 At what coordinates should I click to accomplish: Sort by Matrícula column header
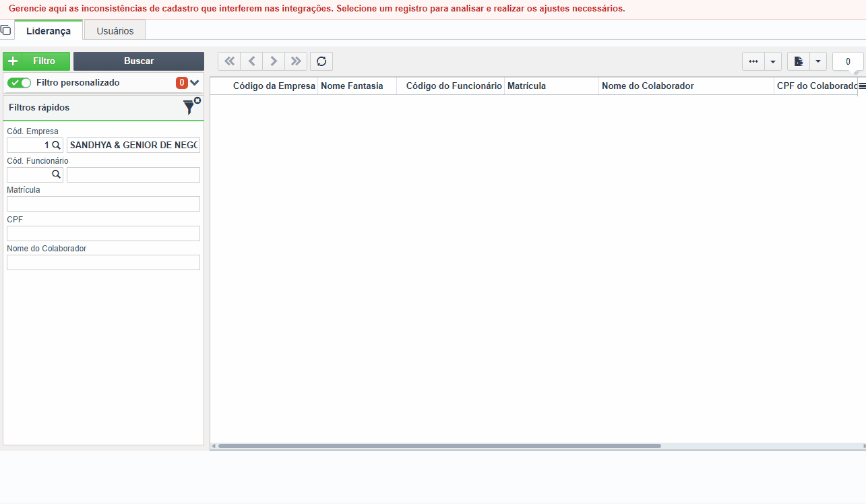(551, 86)
